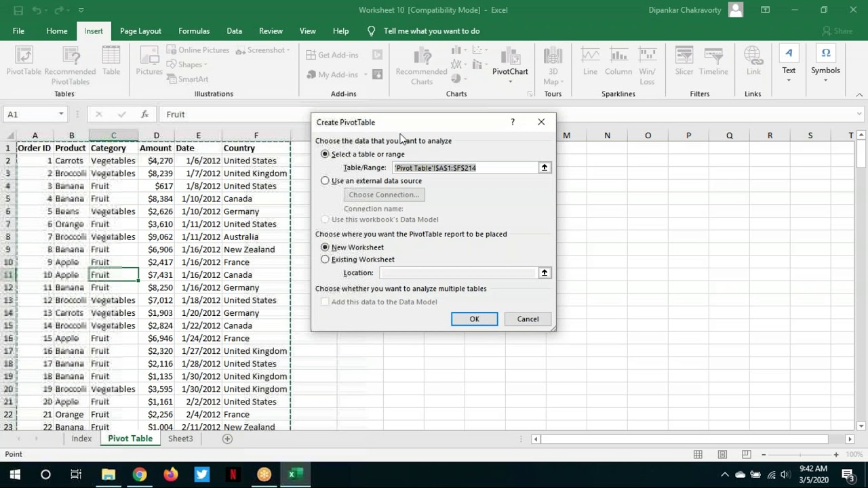This screenshot has height=488, width=868.
Task: Open the File menu
Action: tap(18, 31)
